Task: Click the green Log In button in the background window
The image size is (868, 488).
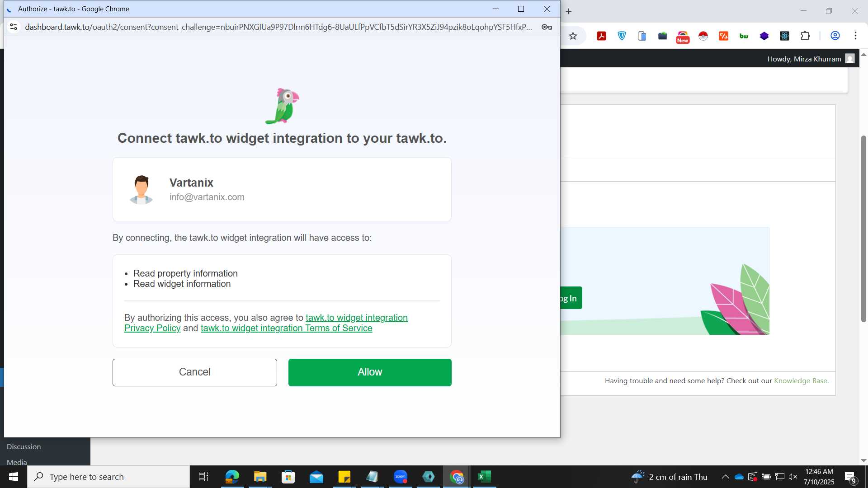Action: [x=571, y=298]
